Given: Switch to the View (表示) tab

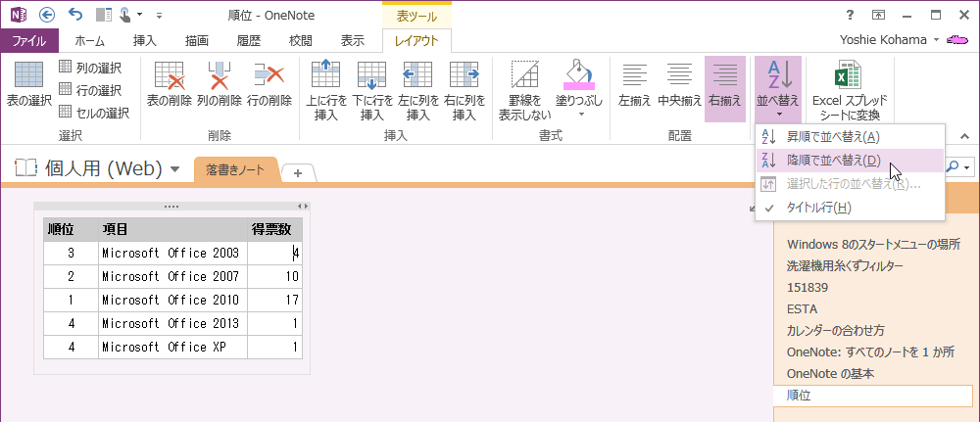Looking at the screenshot, I should 353,41.
